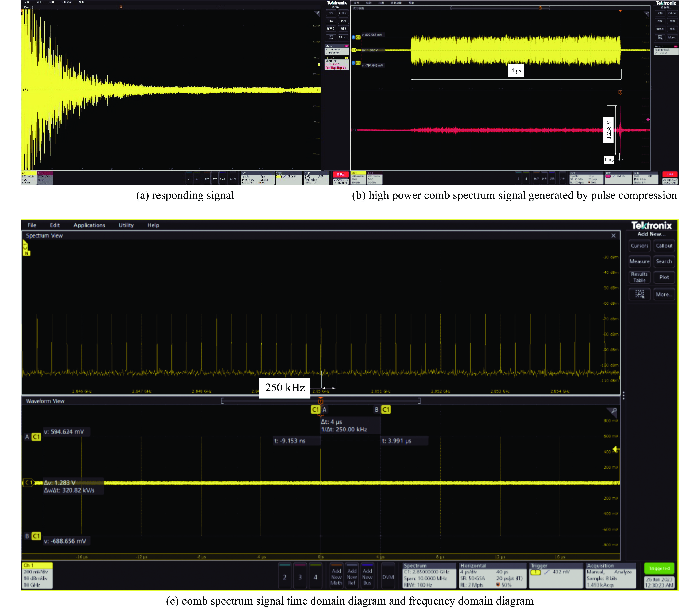The width and height of the screenshot is (700, 608).
Task: Click Add New Bus in panel (c)
Action: [x=367, y=575]
